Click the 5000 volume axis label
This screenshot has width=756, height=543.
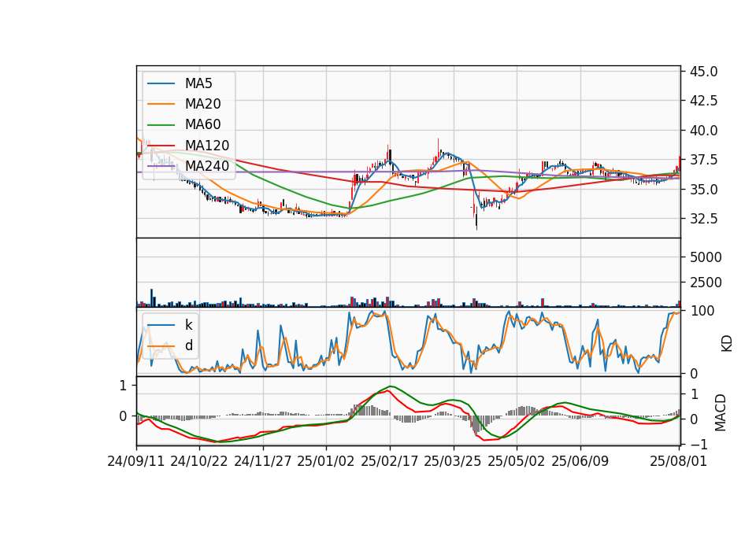tap(706, 257)
